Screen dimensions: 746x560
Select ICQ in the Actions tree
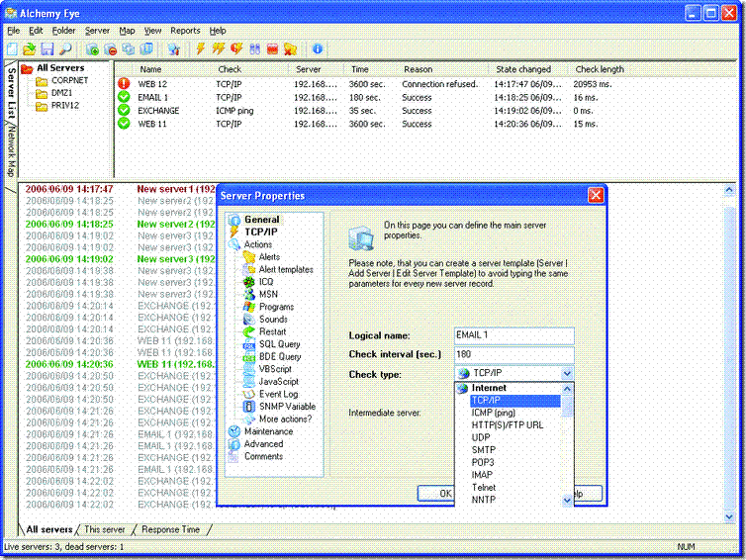coord(266,282)
